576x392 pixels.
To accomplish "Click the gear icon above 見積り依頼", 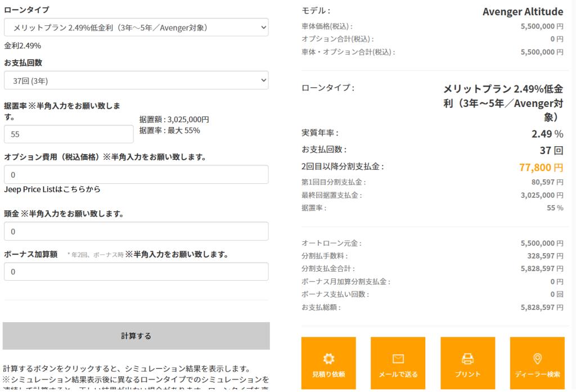I will pyautogui.click(x=328, y=358).
